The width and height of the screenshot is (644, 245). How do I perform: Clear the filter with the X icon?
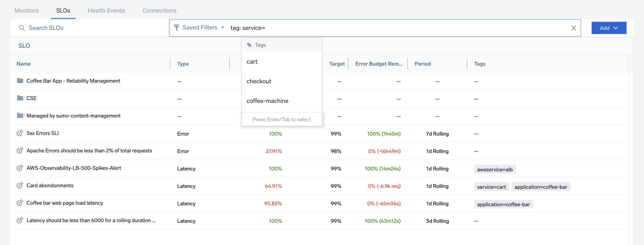(x=573, y=28)
